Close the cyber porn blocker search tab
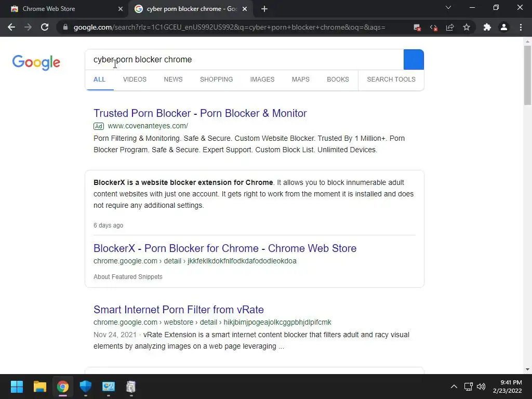 tap(245, 9)
